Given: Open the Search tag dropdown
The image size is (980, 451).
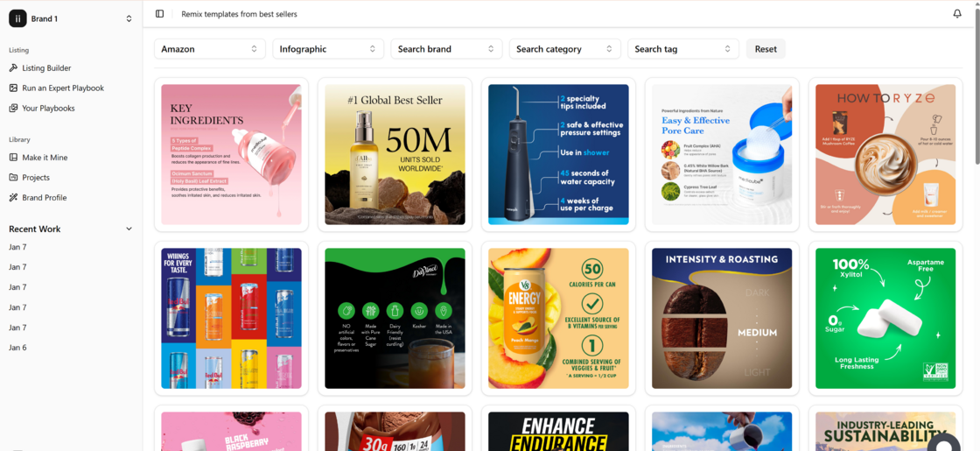Looking at the screenshot, I should (x=682, y=49).
